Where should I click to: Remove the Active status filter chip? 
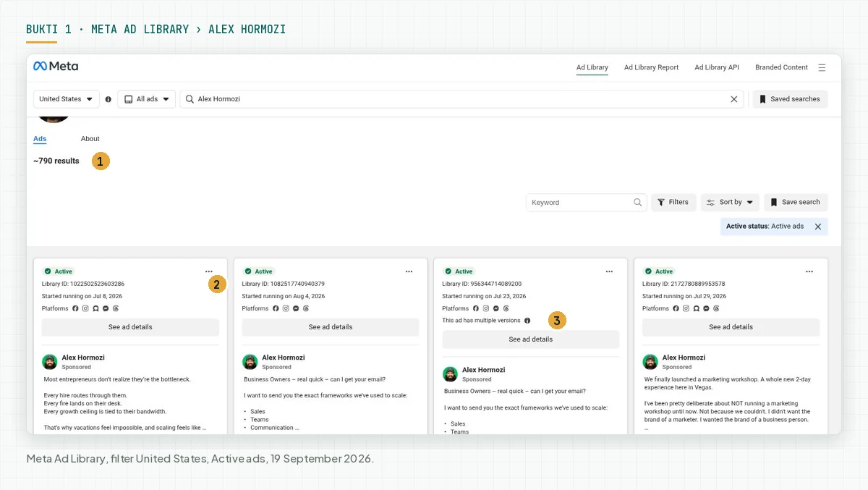click(818, 227)
